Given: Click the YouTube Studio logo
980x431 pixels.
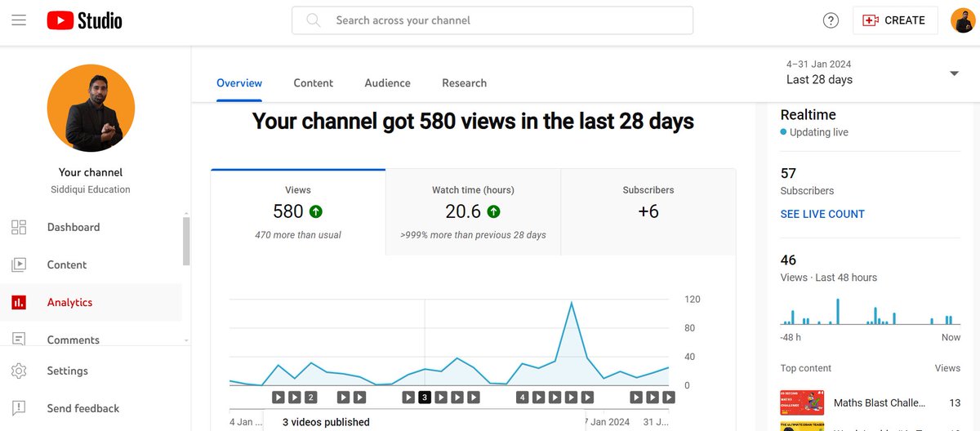Looking at the screenshot, I should click(x=85, y=20).
